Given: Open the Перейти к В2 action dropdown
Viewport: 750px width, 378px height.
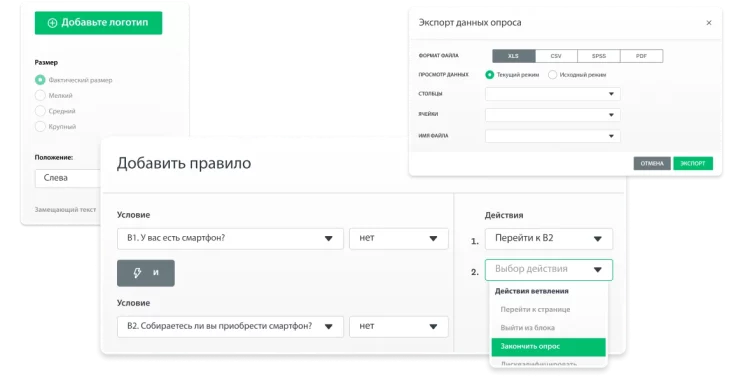Looking at the screenshot, I should [x=549, y=238].
